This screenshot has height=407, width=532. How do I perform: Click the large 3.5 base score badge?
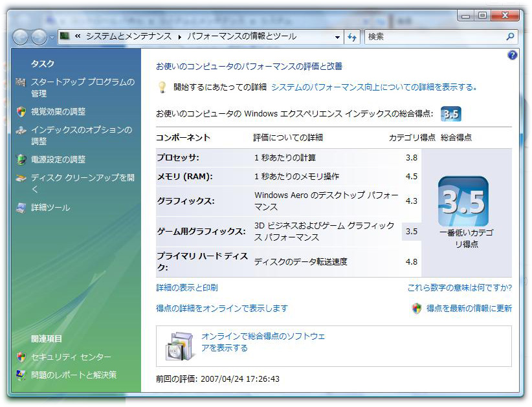tap(463, 201)
